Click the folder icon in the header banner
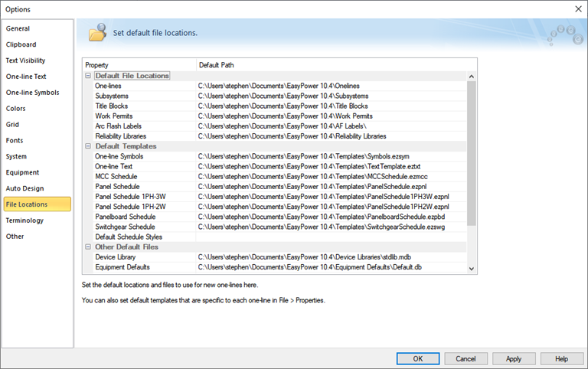588x369 pixels. click(x=96, y=33)
